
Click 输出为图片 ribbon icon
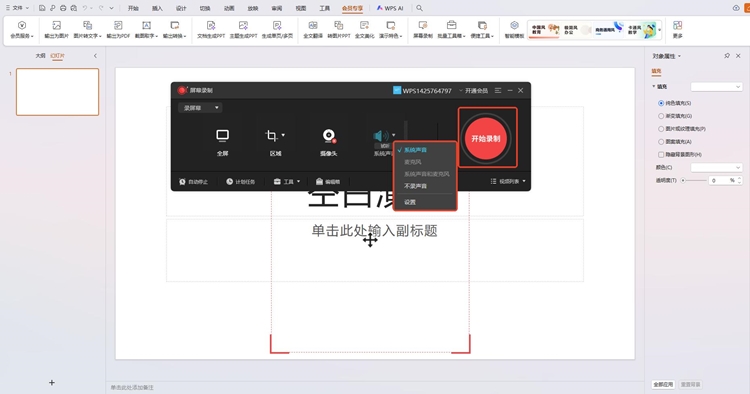pyautogui.click(x=56, y=30)
